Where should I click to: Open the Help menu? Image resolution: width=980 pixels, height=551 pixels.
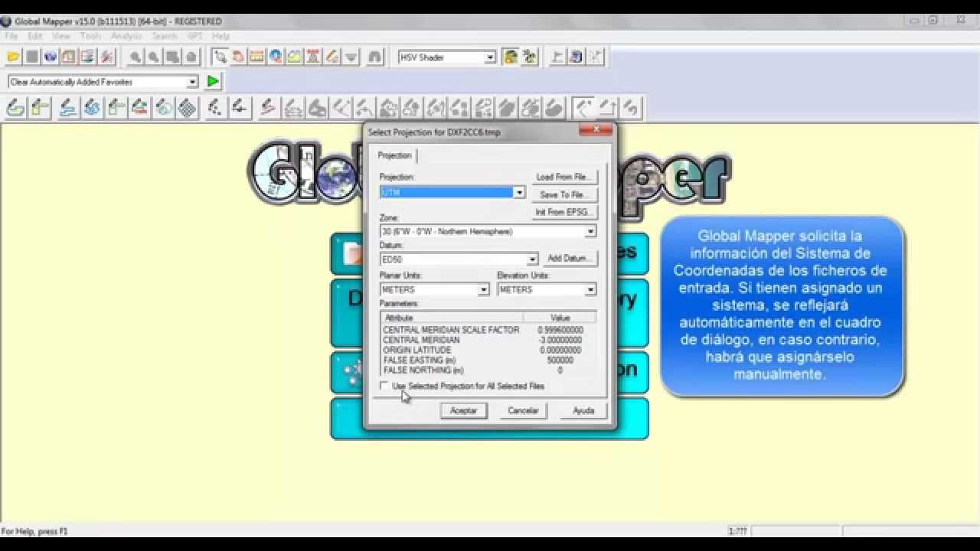click(220, 36)
